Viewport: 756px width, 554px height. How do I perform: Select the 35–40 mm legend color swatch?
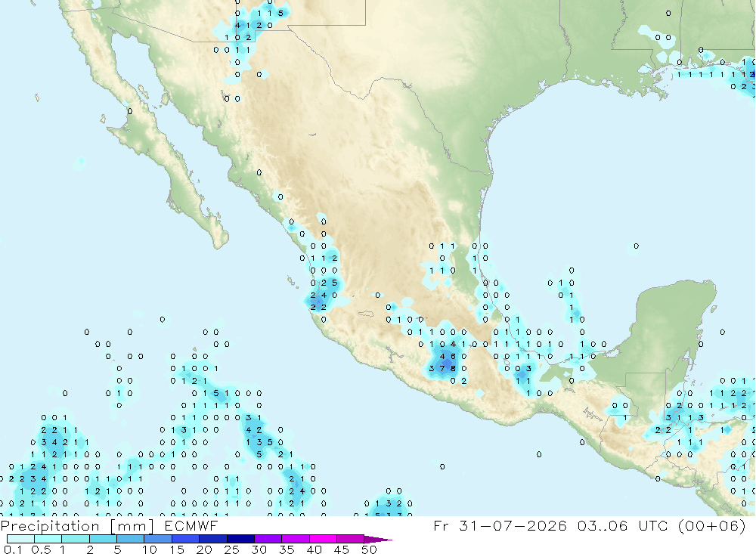pos(295,539)
